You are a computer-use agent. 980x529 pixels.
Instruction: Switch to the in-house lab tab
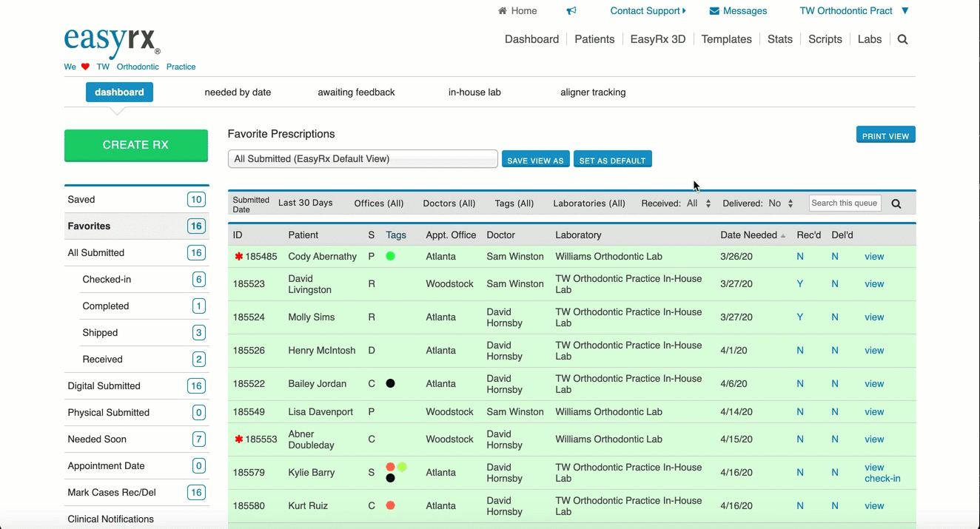(x=474, y=92)
